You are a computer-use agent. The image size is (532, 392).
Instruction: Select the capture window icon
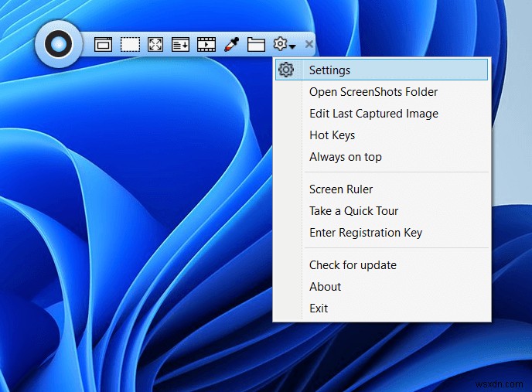pyautogui.click(x=103, y=45)
